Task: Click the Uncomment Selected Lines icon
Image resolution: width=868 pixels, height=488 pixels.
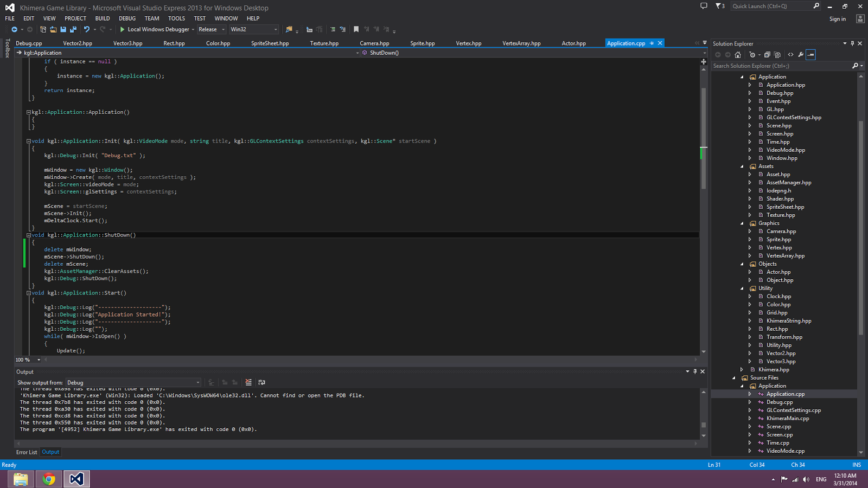Action: 342,29
